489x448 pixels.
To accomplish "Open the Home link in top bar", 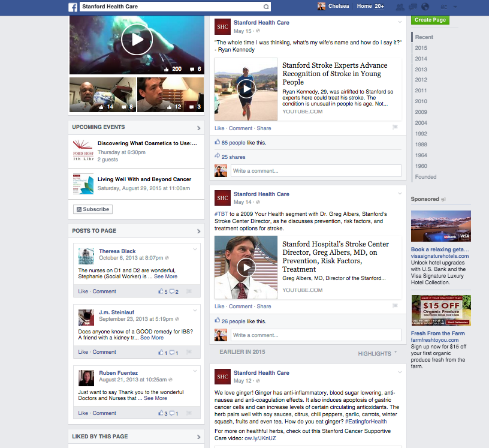I will pos(364,7).
